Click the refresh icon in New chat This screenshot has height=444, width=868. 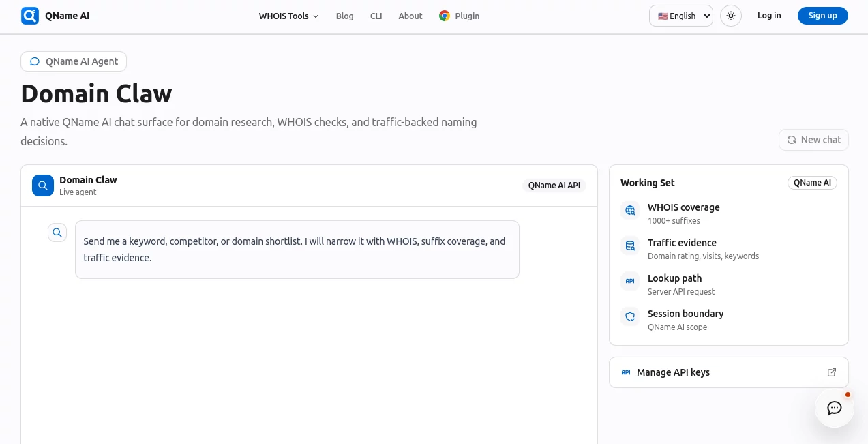pos(792,140)
